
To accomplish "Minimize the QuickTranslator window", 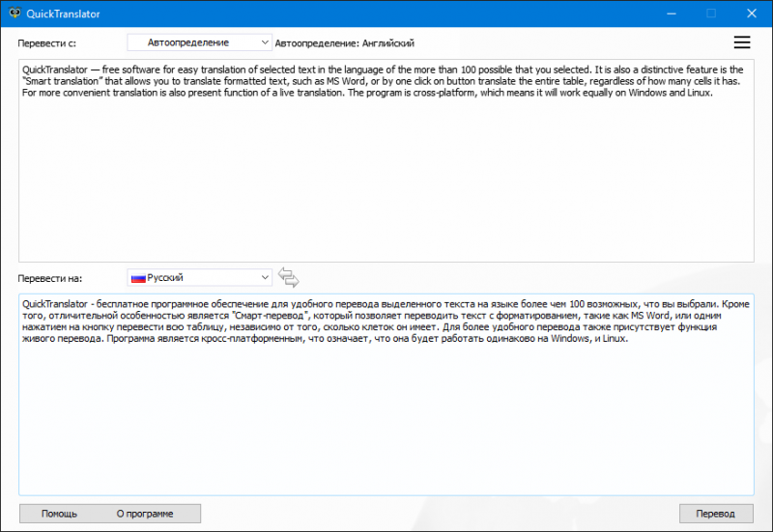I will click(672, 14).
